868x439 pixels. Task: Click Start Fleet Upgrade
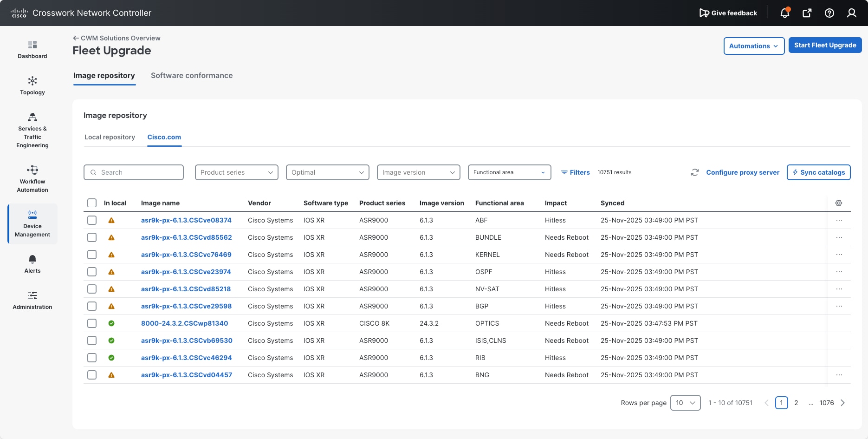(825, 45)
